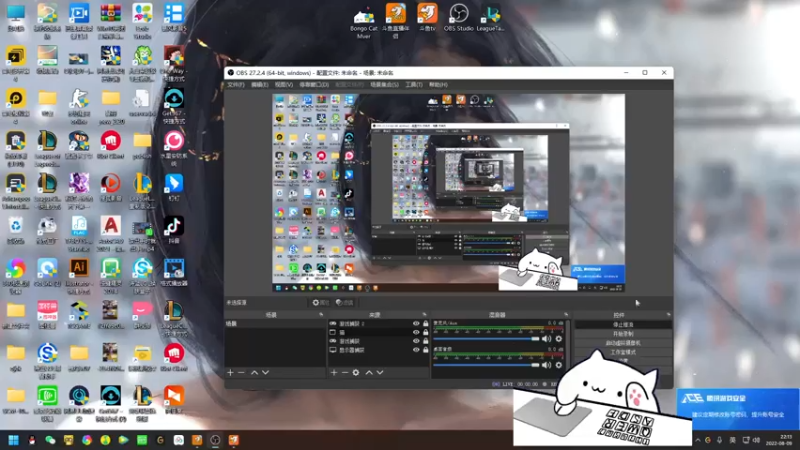Remove selected source with the minus icon
Screen dimensions: 800x450
click(344, 372)
